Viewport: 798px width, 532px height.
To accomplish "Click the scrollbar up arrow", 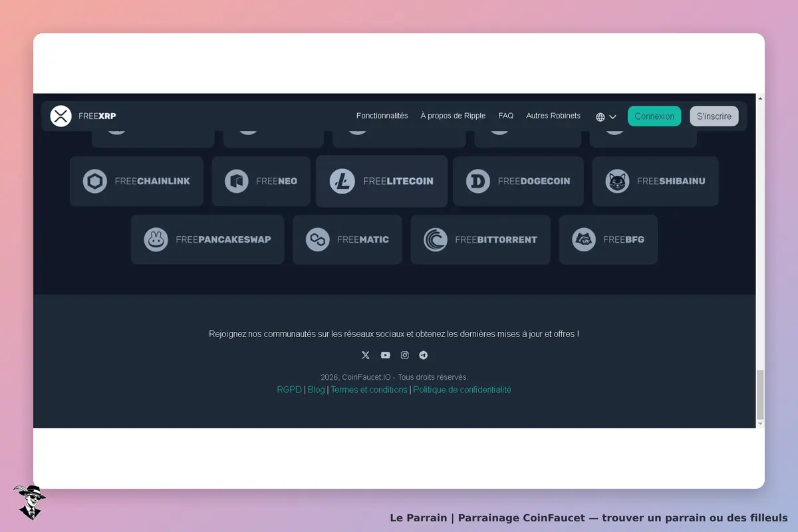I will (x=760, y=98).
